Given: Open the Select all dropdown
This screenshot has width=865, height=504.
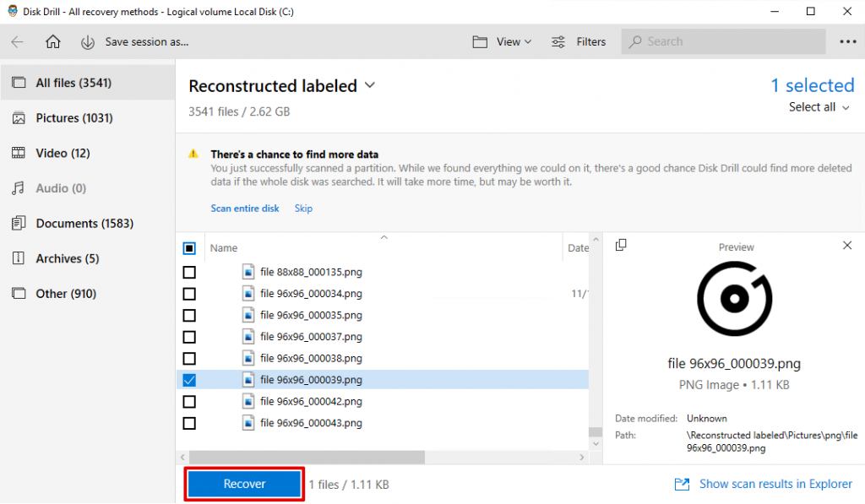Looking at the screenshot, I should tap(817, 107).
